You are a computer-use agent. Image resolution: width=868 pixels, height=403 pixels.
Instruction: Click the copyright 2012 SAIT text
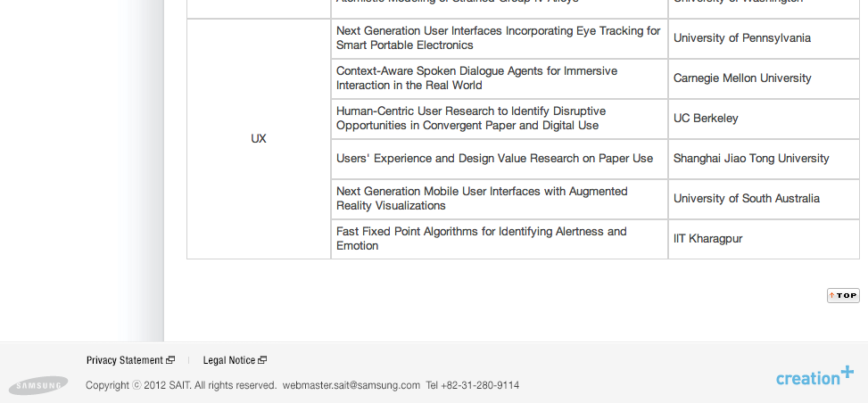(181, 385)
